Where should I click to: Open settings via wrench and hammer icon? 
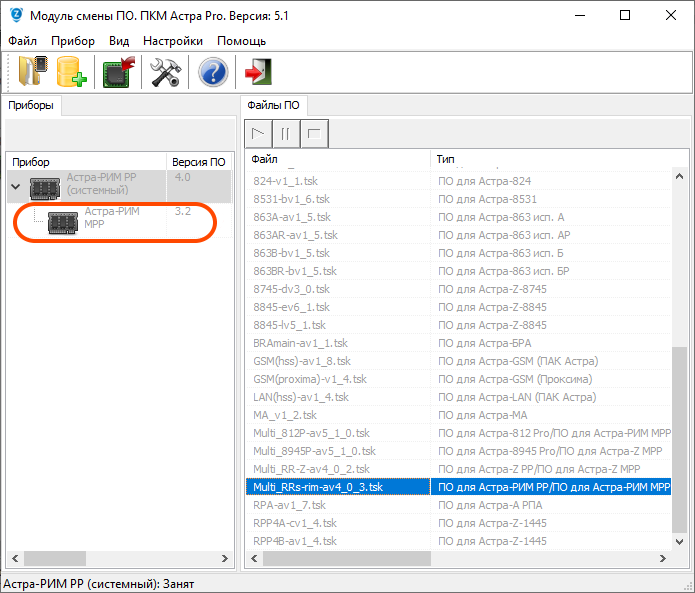point(164,73)
